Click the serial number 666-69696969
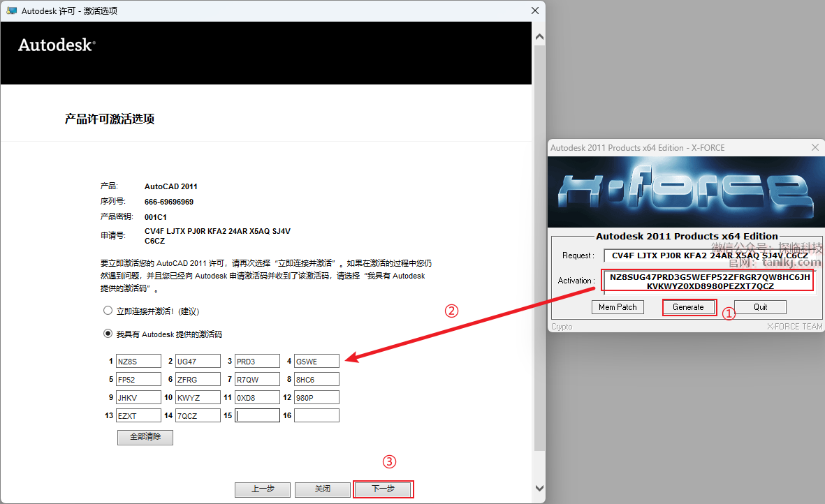Image resolution: width=825 pixels, height=504 pixels. coord(169,202)
